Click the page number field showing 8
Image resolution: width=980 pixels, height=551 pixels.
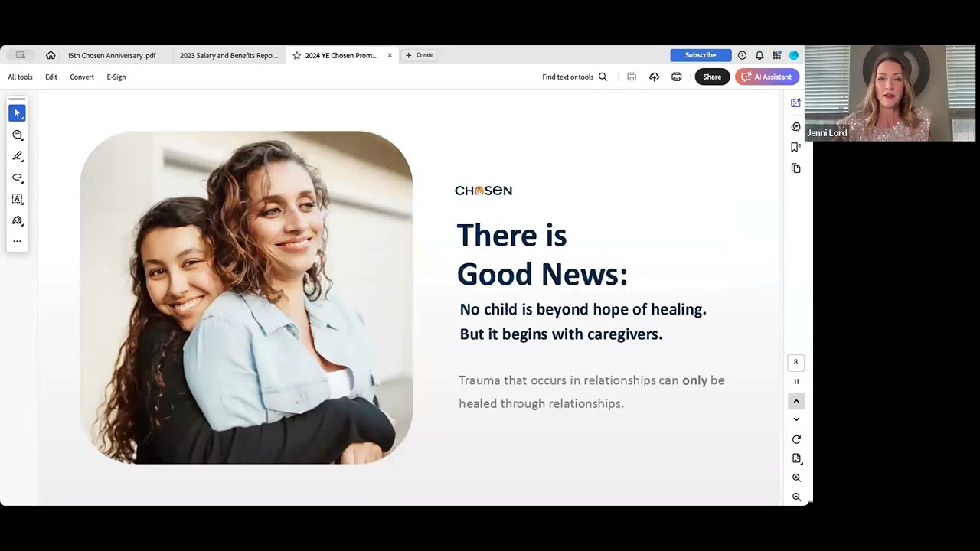(x=795, y=363)
